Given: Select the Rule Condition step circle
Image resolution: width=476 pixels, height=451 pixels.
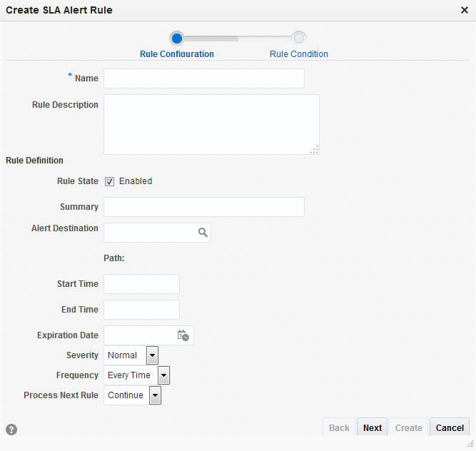Looking at the screenshot, I should click(x=299, y=39).
